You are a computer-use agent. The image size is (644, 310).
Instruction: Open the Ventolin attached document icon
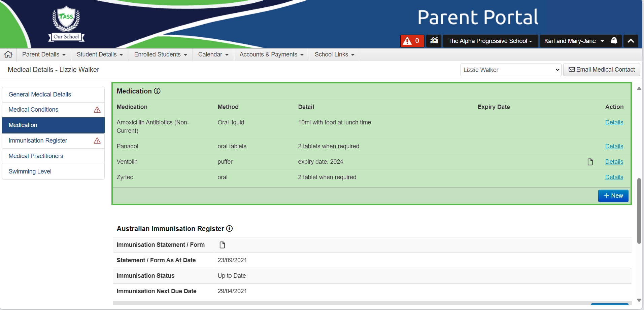[x=590, y=162]
